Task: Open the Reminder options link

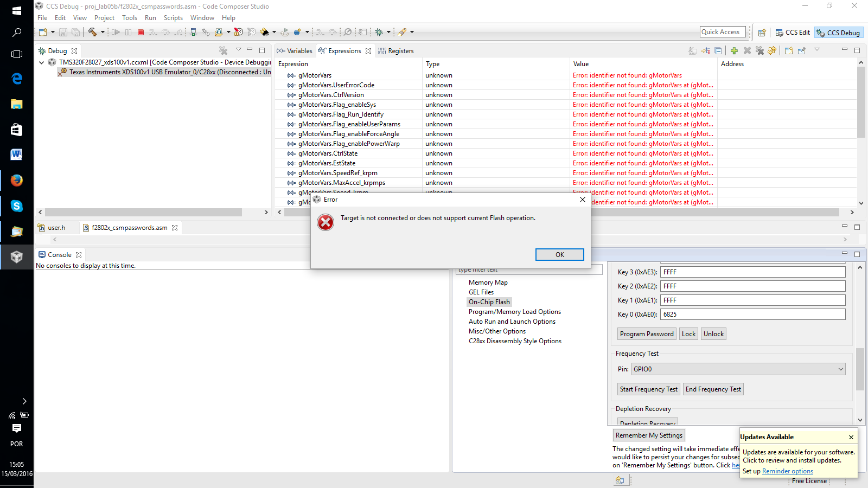Action: pos(787,471)
